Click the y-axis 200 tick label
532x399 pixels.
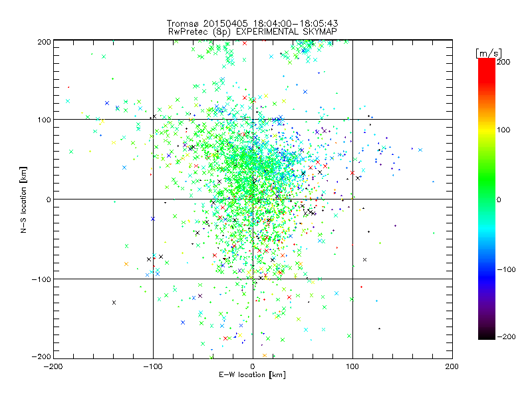[44, 42]
